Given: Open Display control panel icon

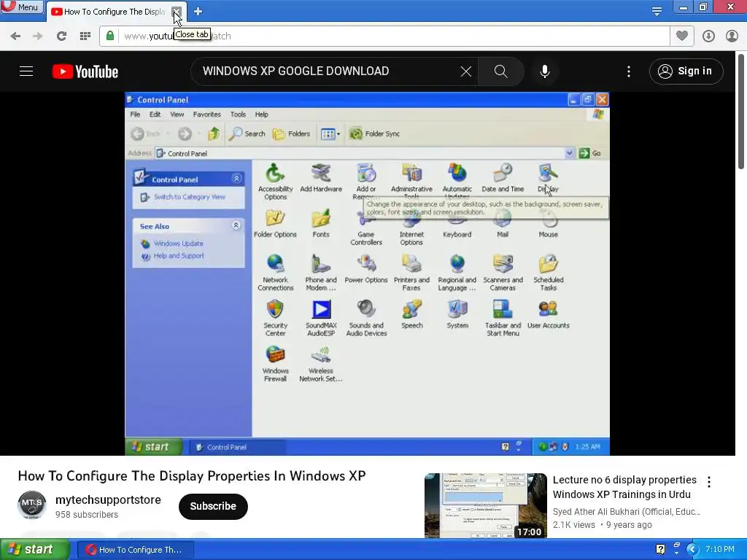Looking at the screenshot, I should click(x=548, y=178).
